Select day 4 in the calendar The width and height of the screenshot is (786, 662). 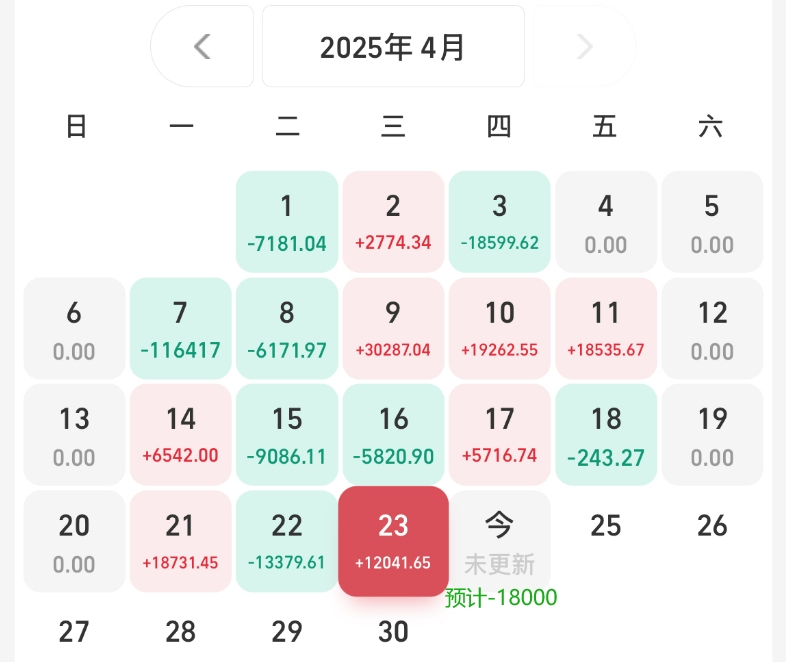pos(606,222)
